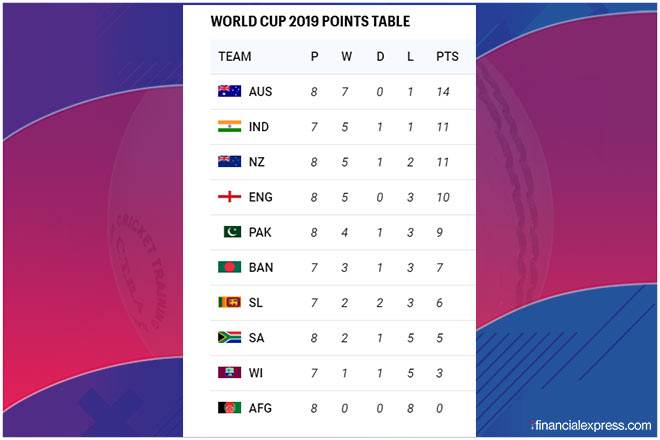The width and height of the screenshot is (660, 440).
Task: Click the Bangladesh flag icon
Action: 230,268
